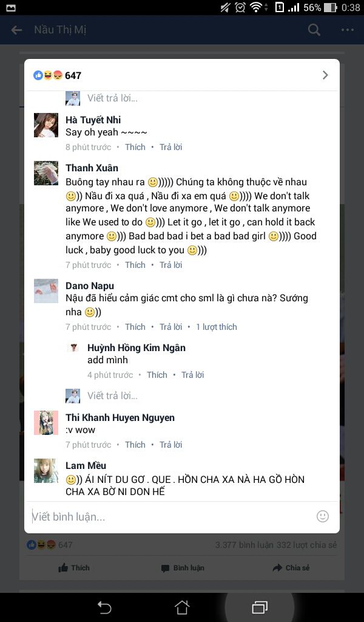The image size is (364, 622).
Task: Tap Android back navigation icon
Action: [x=104, y=607]
